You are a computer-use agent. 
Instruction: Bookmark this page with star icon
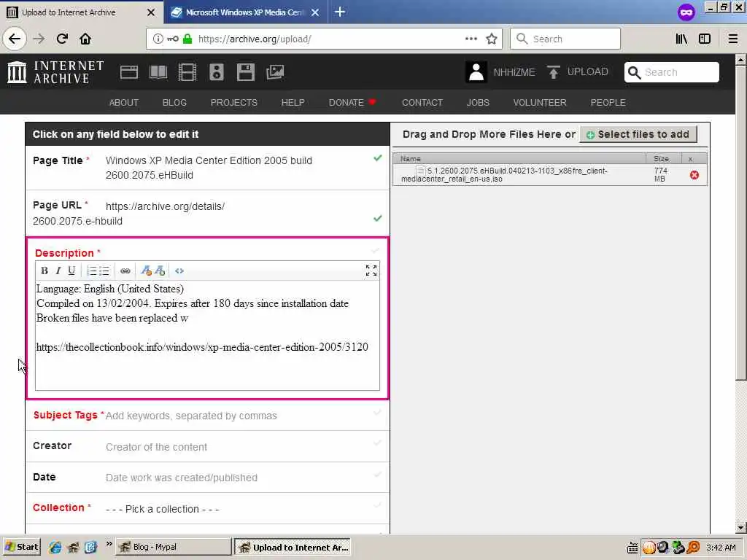point(492,39)
